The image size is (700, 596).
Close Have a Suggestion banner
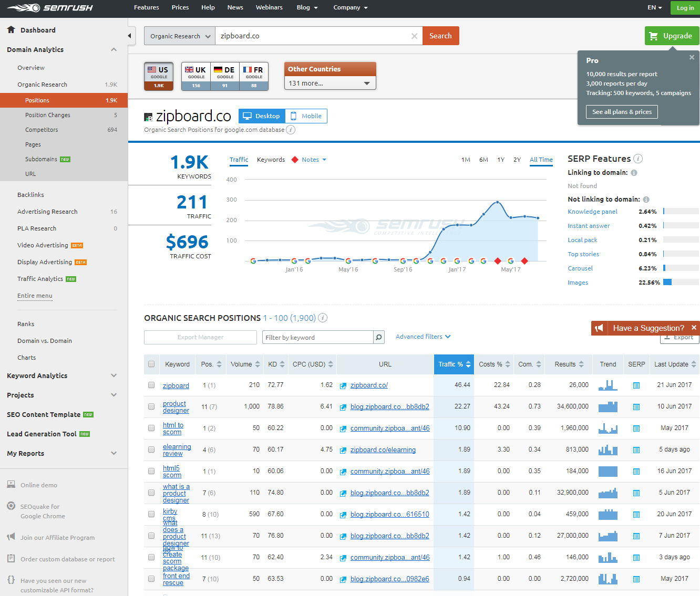(x=694, y=328)
